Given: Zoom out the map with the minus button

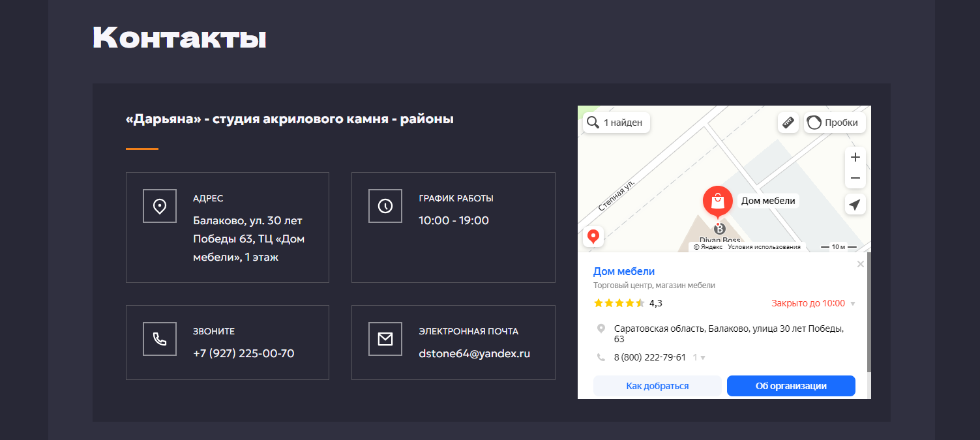Looking at the screenshot, I should 855,178.
